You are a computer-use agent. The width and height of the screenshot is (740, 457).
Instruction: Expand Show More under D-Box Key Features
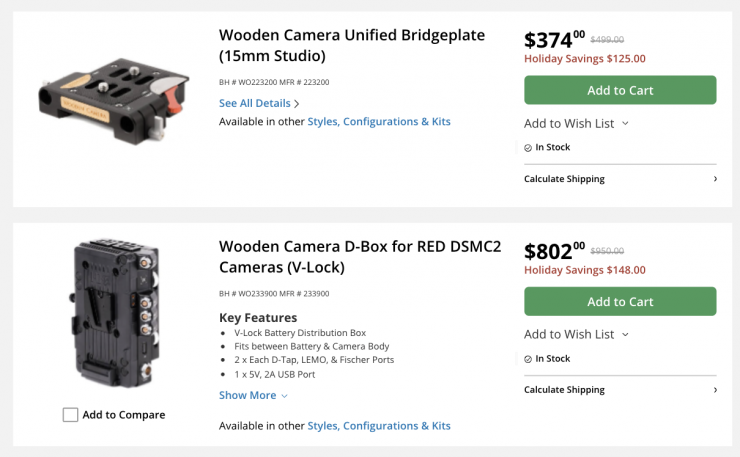pyautogui.click(x=253, y=395)
